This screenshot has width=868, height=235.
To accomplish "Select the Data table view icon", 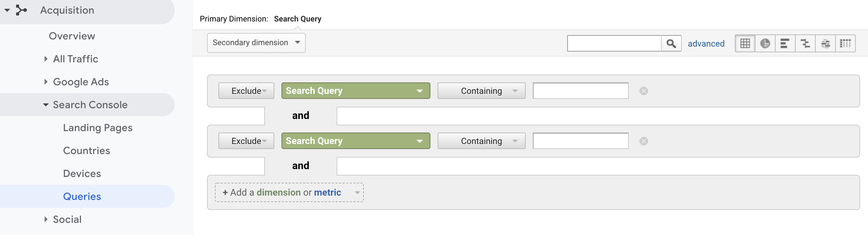I will click(x=745, y=43).
